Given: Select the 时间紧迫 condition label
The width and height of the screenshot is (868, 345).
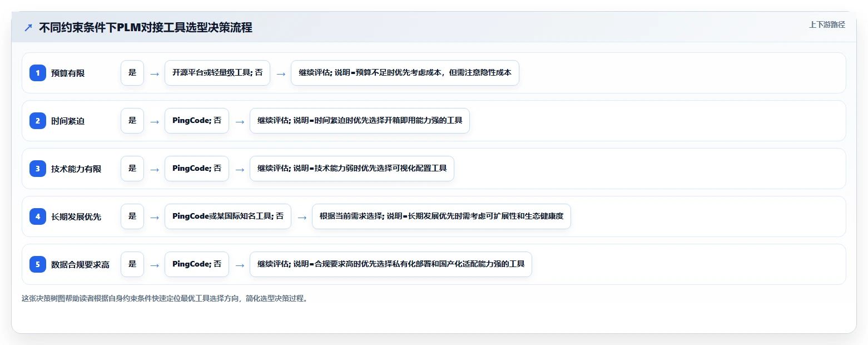Looking at the screenshot, I should click(68, 121).
